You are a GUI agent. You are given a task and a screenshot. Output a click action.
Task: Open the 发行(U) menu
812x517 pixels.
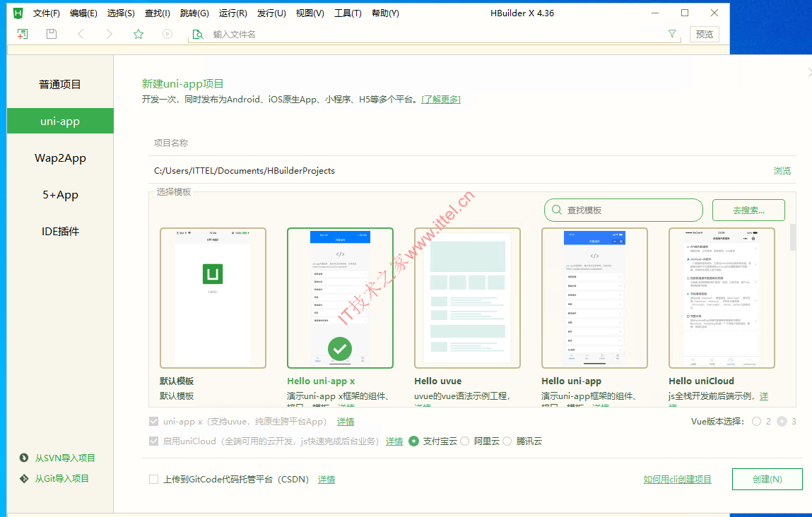click(x=271, y=13)
